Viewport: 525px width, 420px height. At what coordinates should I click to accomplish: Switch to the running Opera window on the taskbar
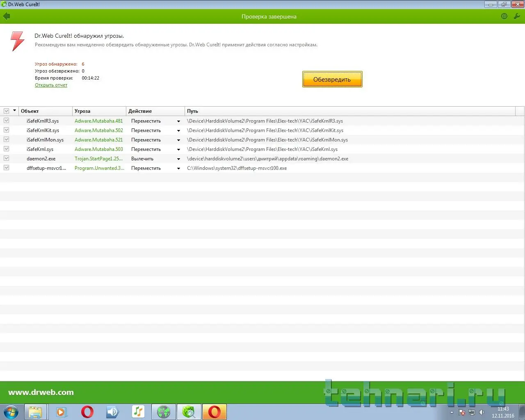click(215, 412)
